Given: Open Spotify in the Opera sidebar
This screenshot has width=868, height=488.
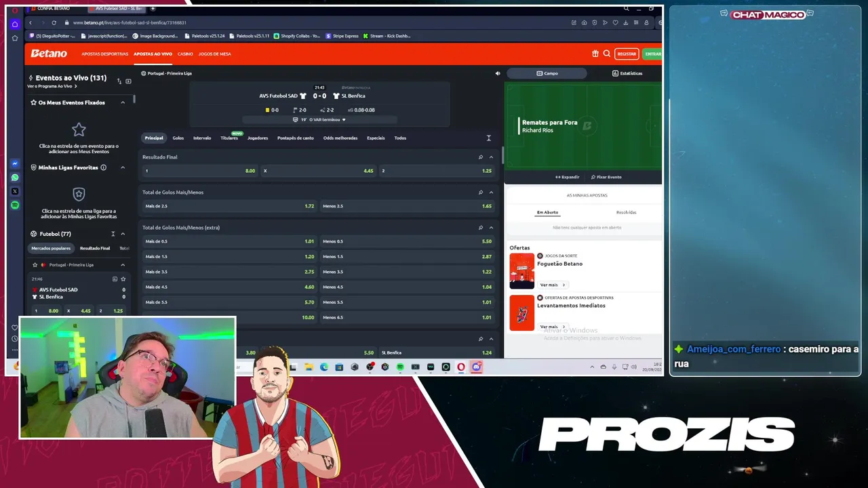Looking at the screenshot, I should click(15, 205).
